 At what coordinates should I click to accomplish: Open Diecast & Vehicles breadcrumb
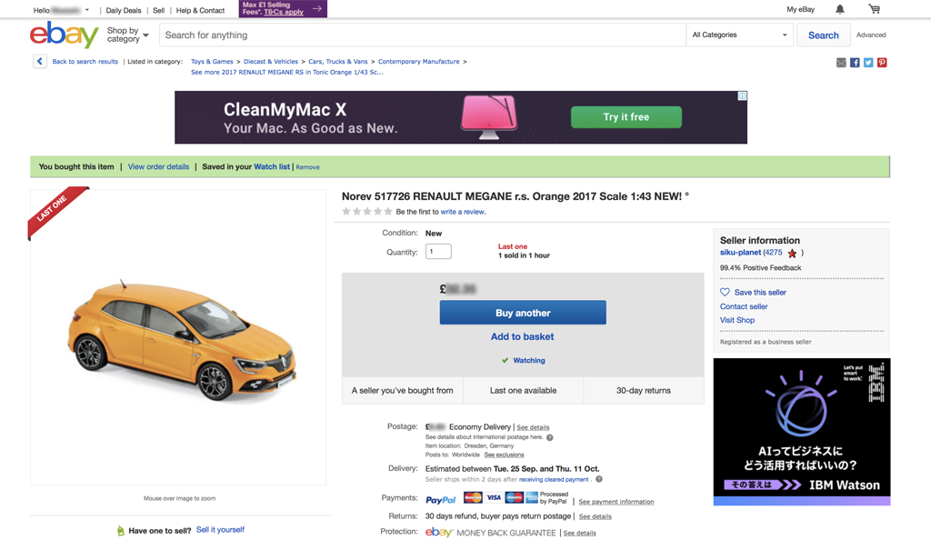pos(271,61)
